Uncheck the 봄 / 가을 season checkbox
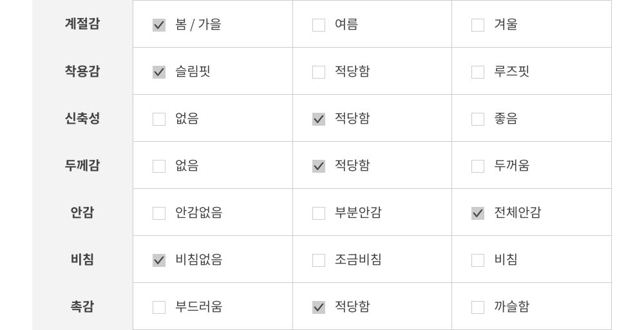This screenshot has width=644, height=330. pos(159,25)
